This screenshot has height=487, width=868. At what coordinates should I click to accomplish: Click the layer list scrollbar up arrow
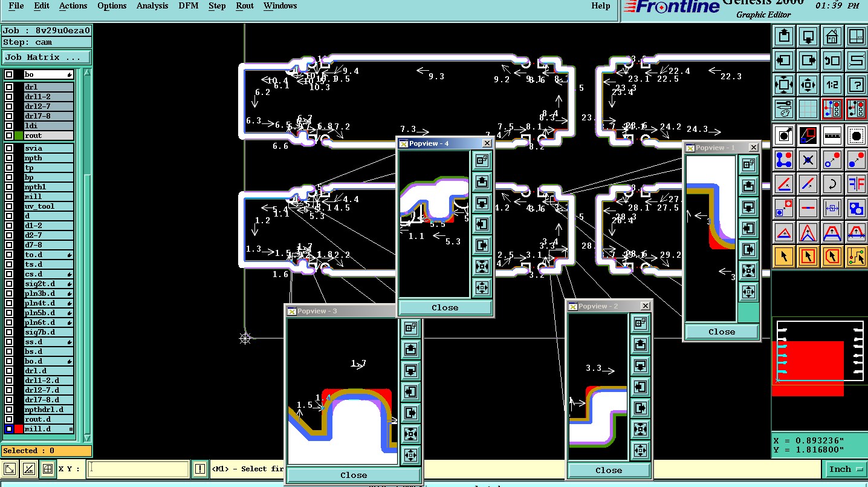tap(88, 73)
